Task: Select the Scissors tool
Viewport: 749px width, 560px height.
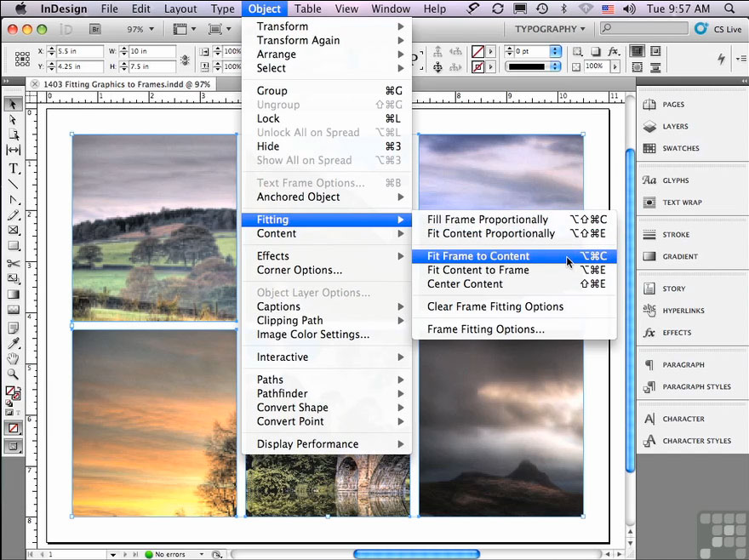Action: click(x=13, y=263)
